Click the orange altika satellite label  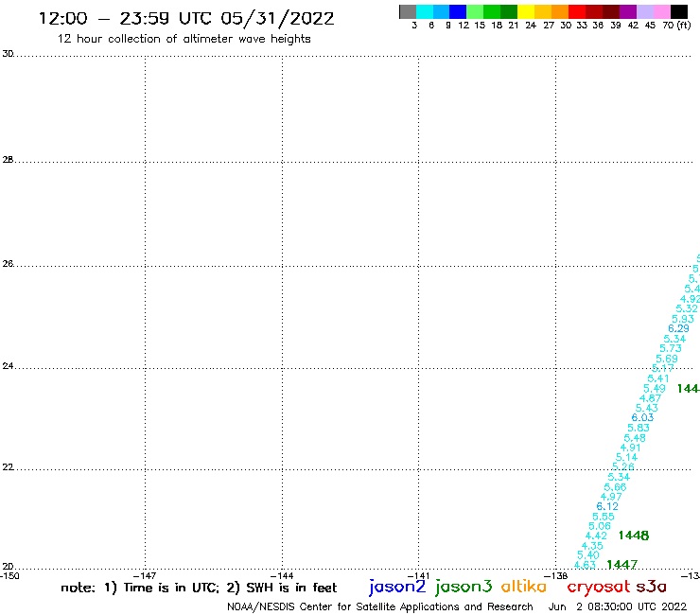(x=524, y=587)
